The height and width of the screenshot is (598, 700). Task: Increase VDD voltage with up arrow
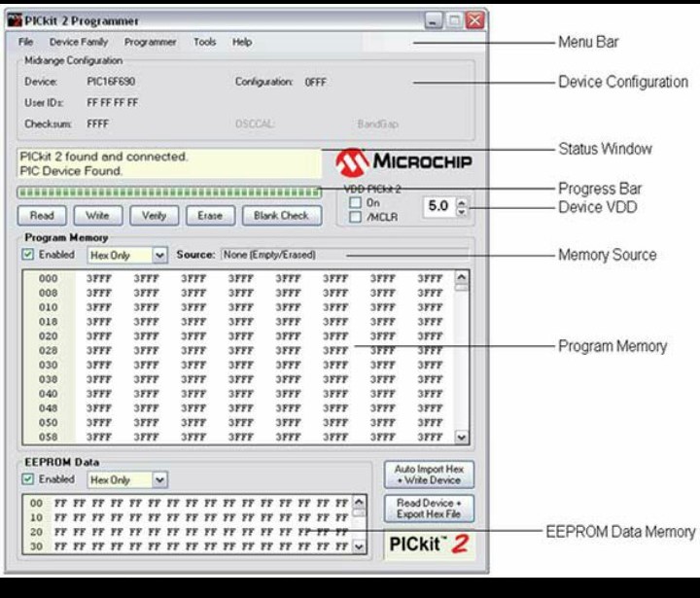tap(462, 202)
